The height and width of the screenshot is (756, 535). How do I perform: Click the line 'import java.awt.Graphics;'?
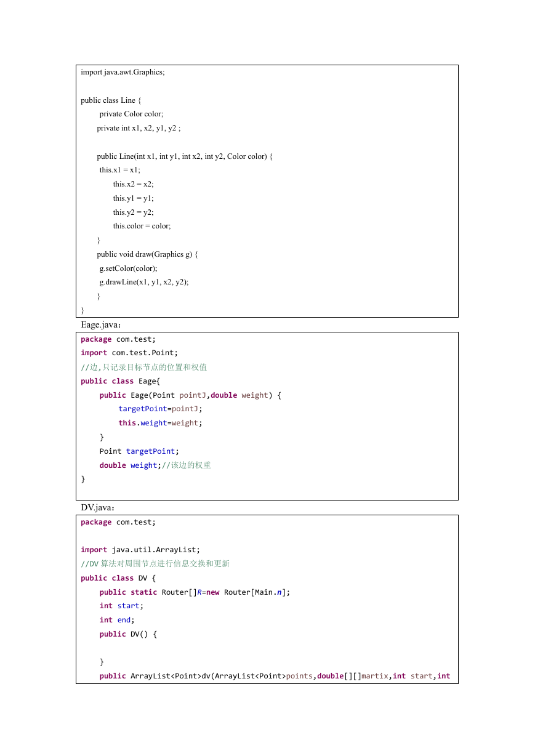[x=123, y=72]
